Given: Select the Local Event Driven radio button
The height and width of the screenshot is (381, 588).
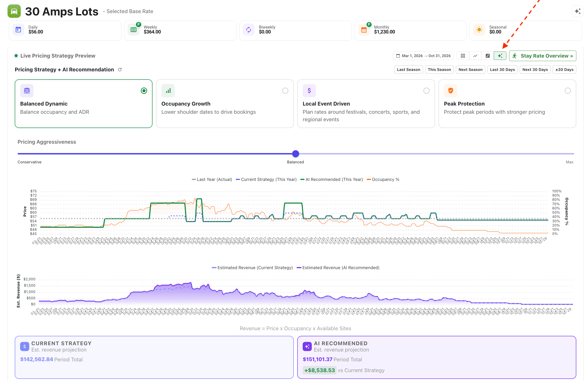Looking at the screenshot, I should pos(426,91).
